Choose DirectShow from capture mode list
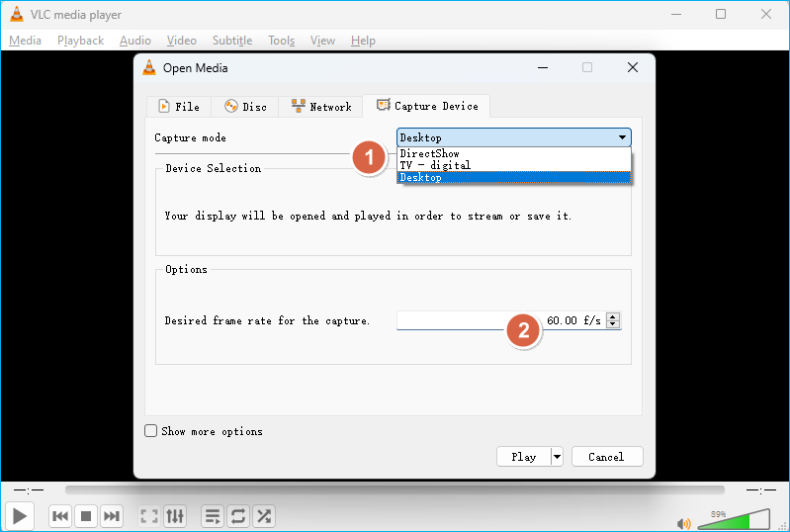790x532 pixels. (x=514, y=153)
